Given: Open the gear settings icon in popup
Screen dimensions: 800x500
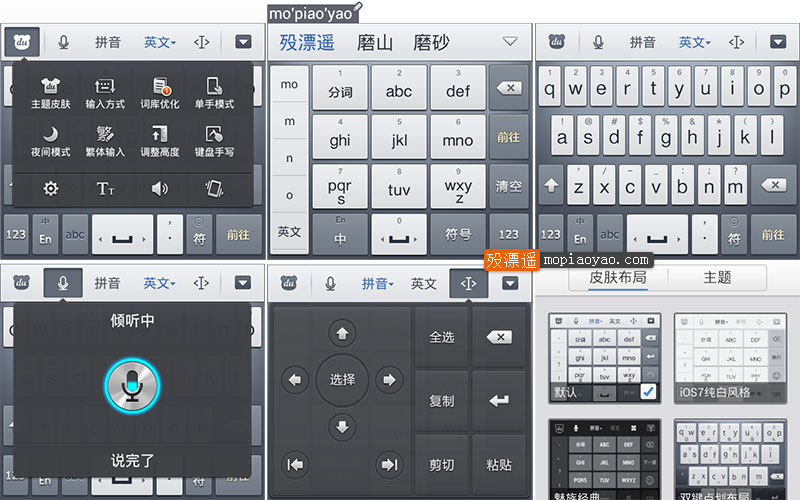Looking at the screenshot, I should coord(51,189).
